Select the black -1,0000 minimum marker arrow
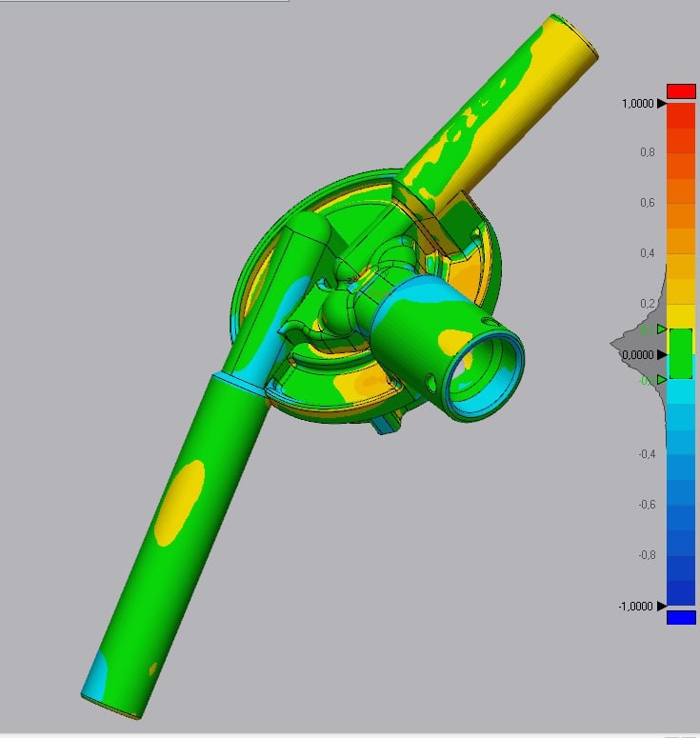The width and height of the screenshot is (700, 738). point(662,606)
